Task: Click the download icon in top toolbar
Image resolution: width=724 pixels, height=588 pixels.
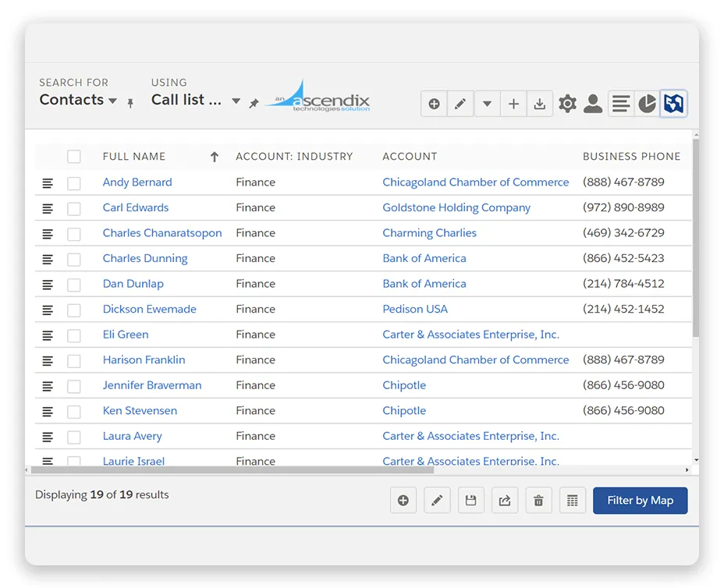Action: coord(539,104)
